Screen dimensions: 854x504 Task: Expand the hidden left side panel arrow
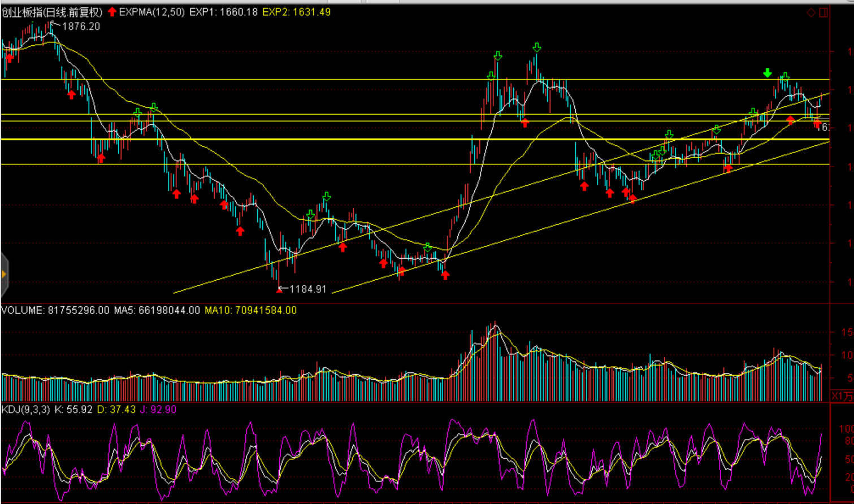(x=4, y=275)
